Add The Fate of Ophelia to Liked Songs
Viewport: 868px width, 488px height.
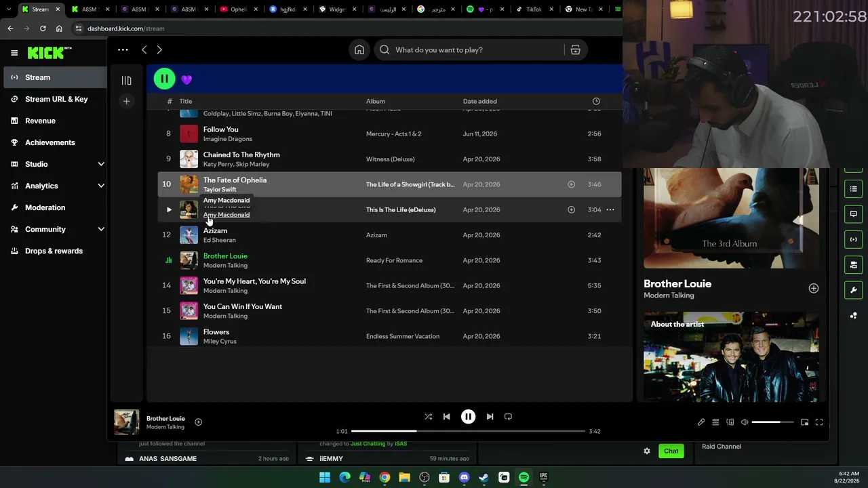571,184
